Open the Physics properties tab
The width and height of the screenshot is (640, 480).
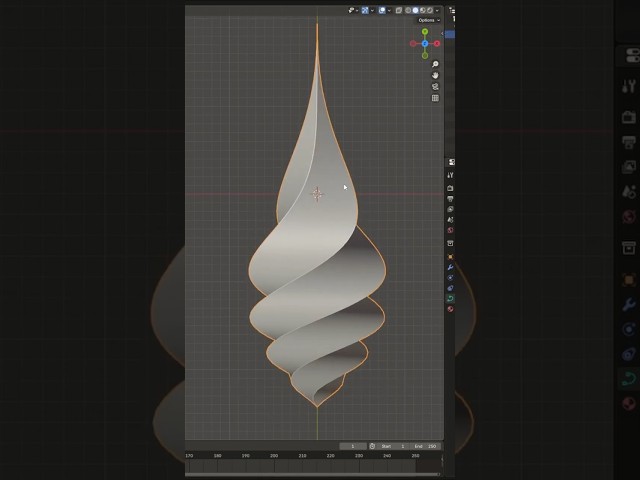pos(450,288)
